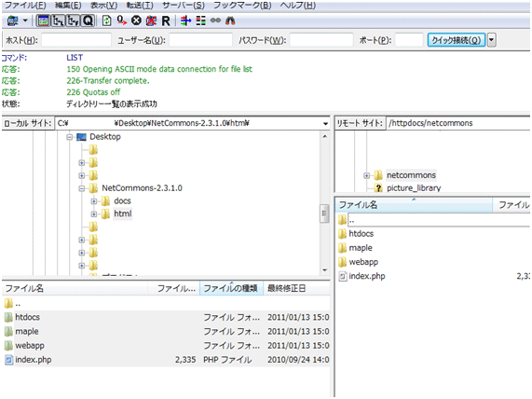Image resolution: width=532 pixels, height=399 pixels.
Task: Click the remote site path field
Action: (458, 123)
